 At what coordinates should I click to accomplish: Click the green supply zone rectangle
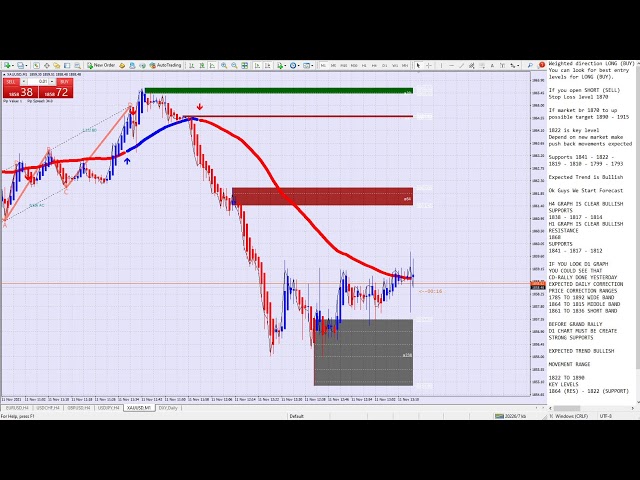tap(278, 91)
